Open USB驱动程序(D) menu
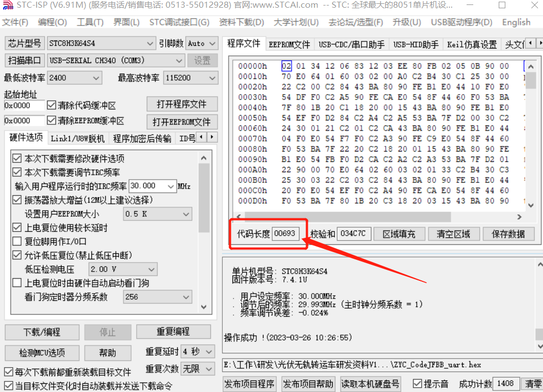The height and width of the screenshot is (392, 543). (x=461, y=23)
